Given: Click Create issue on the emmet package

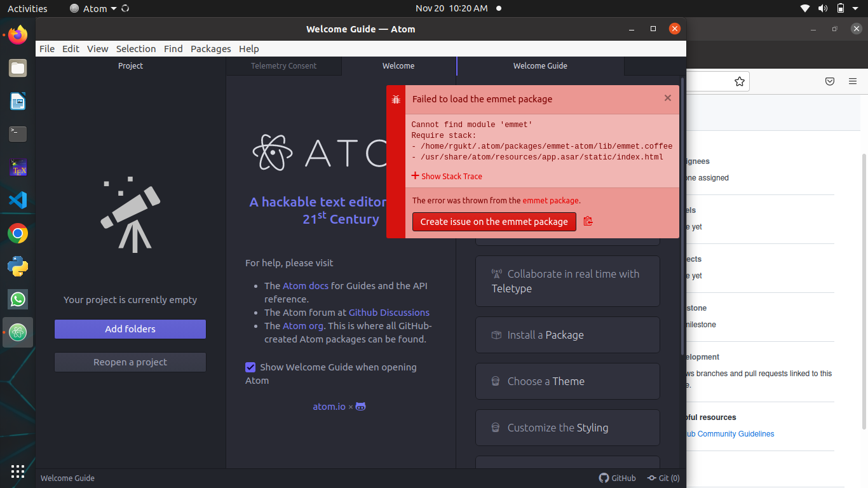Looking at the screenshot, I should click(494, 222).
